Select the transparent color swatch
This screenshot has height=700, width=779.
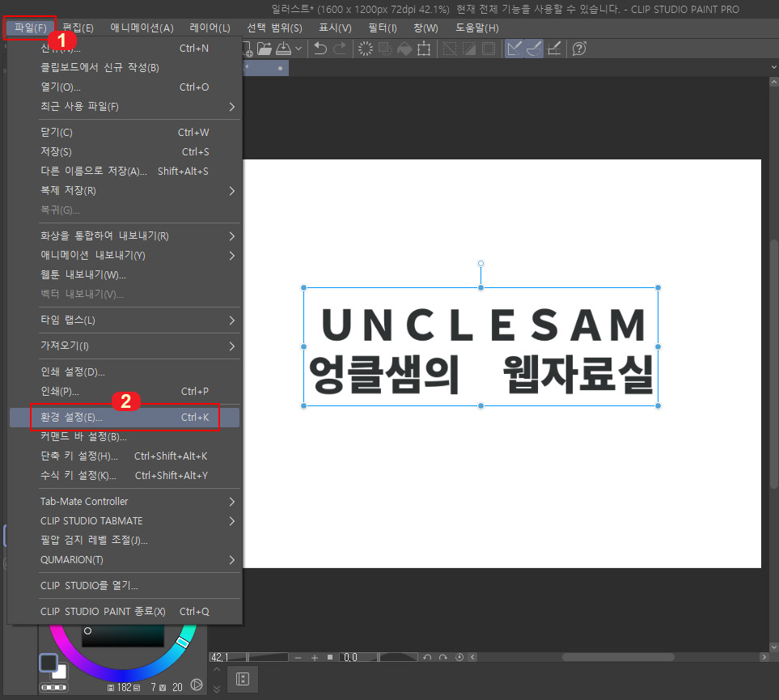(x=53, y=688)
